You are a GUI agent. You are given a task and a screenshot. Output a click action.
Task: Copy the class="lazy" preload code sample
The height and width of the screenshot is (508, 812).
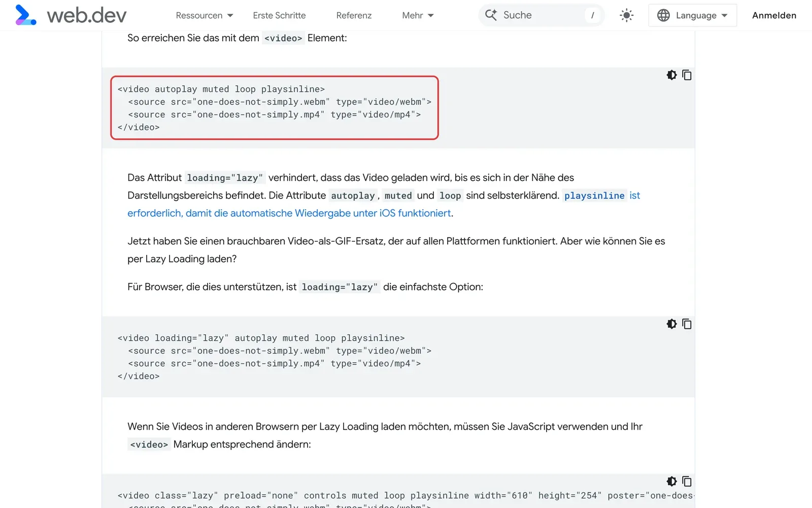click(x=687, y=482)
